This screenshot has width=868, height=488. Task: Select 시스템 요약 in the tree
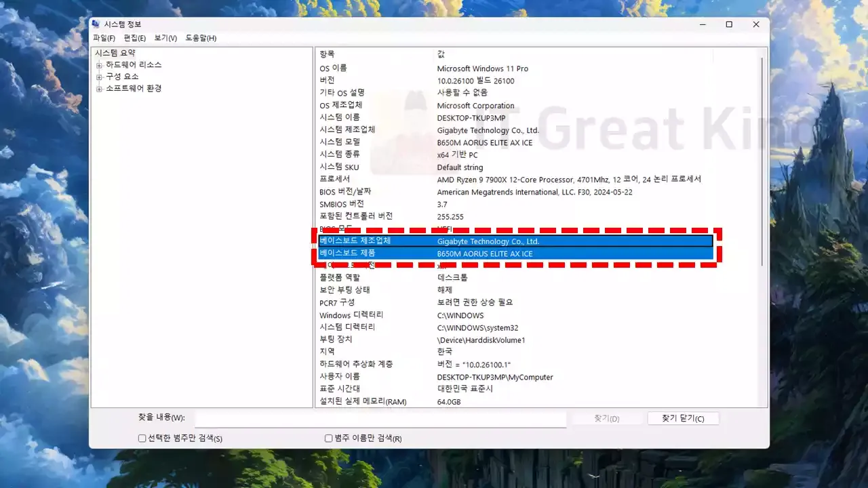(x=115, y=53)
